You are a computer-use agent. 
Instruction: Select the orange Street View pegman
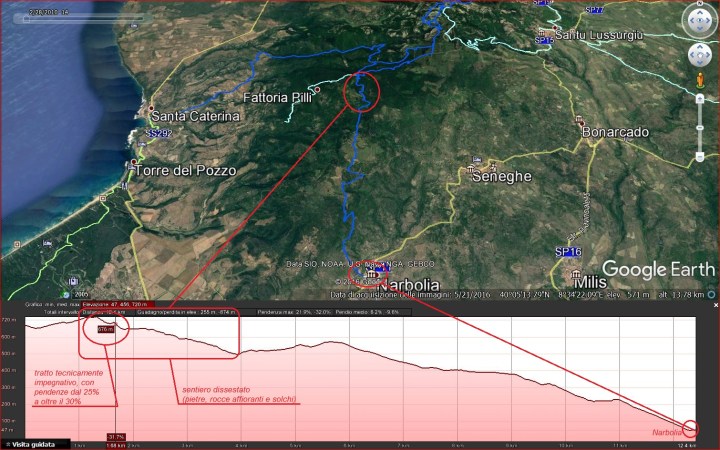pyautogui.click(x=697, y=80)
